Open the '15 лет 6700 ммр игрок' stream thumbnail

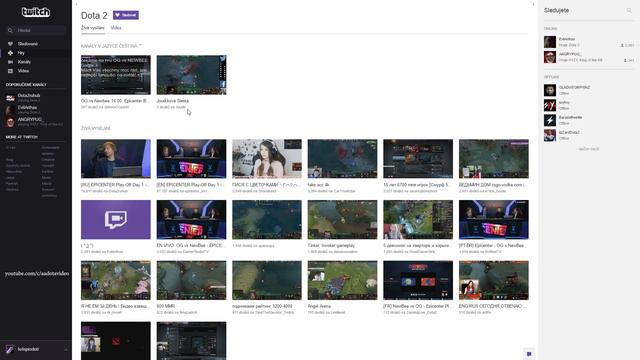pos(418,159)
